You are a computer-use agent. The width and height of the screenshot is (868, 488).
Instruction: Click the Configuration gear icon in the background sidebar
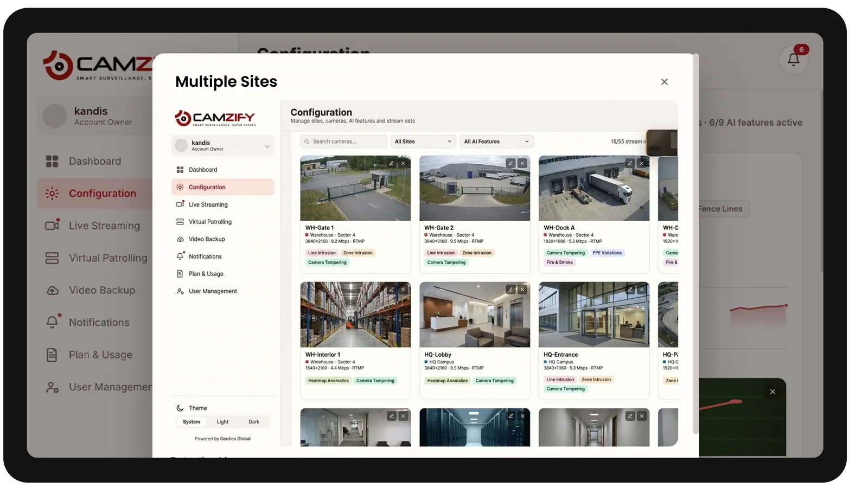tap(52, 194)
